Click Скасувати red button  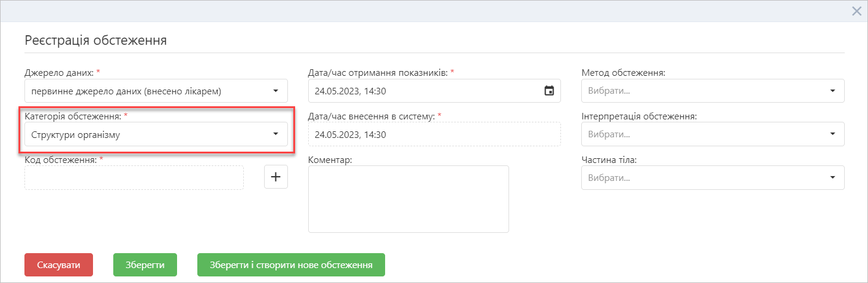tap(58, 265)
